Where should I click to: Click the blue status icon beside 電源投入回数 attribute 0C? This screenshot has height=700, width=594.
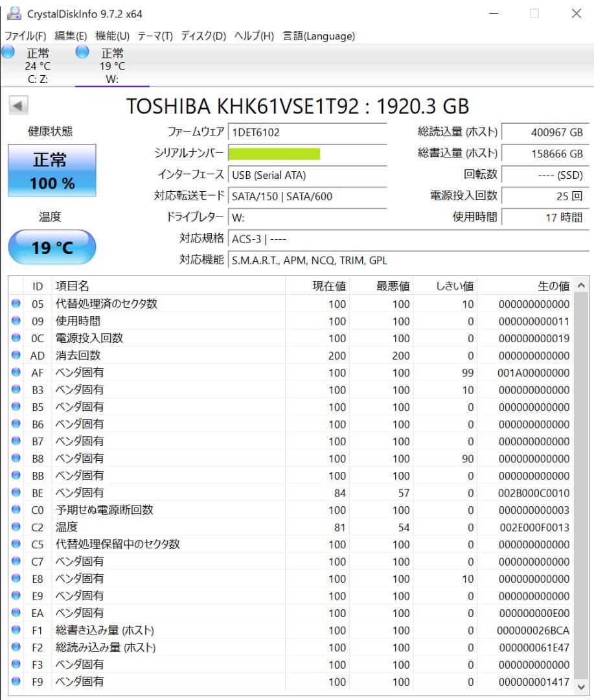pos(15,338)
